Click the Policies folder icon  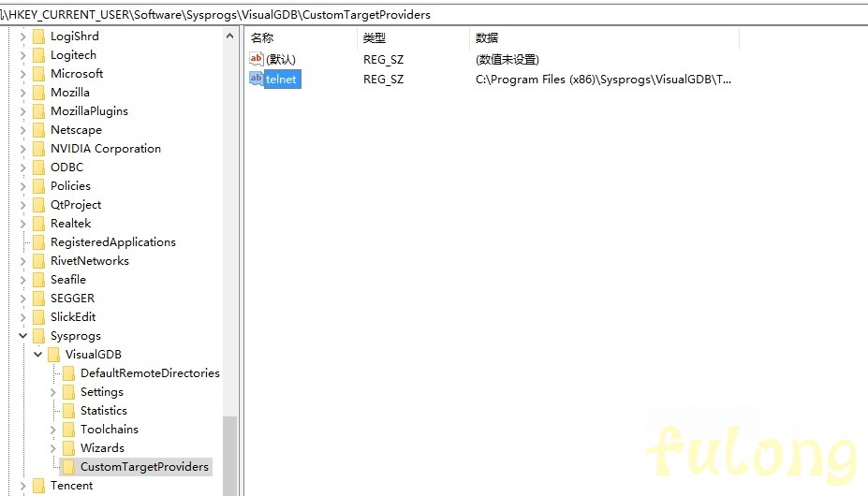coord(38,186)
